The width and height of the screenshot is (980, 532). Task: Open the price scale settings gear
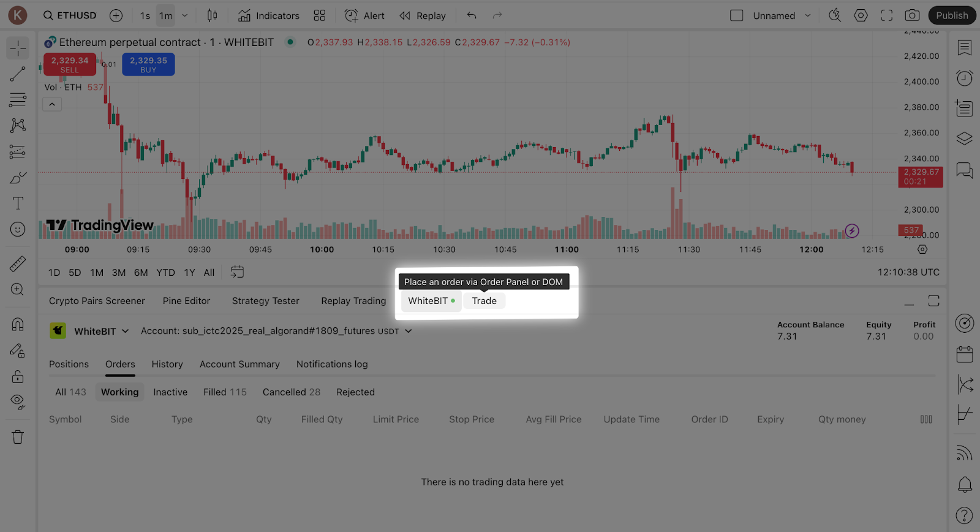[922, 249]
